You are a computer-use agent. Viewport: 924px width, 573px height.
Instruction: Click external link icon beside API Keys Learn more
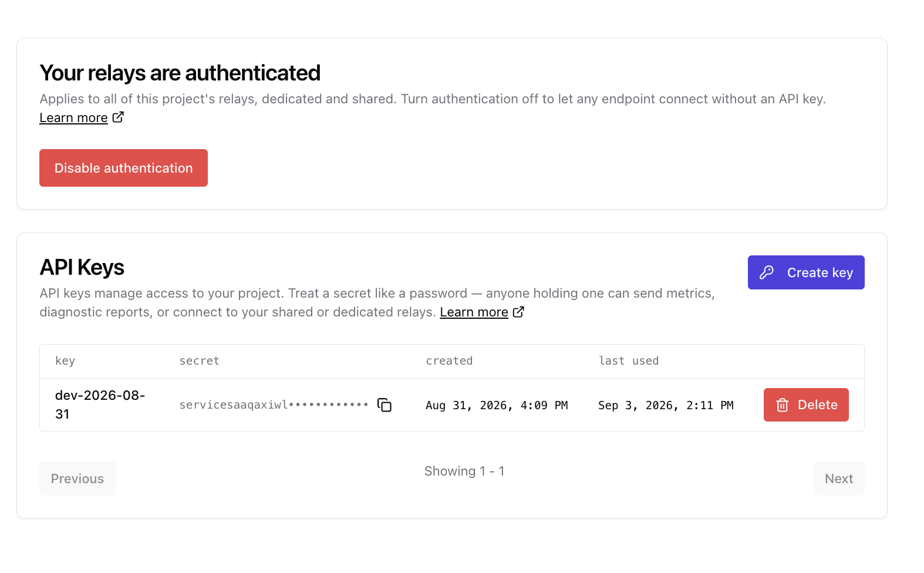pos(518,312)
